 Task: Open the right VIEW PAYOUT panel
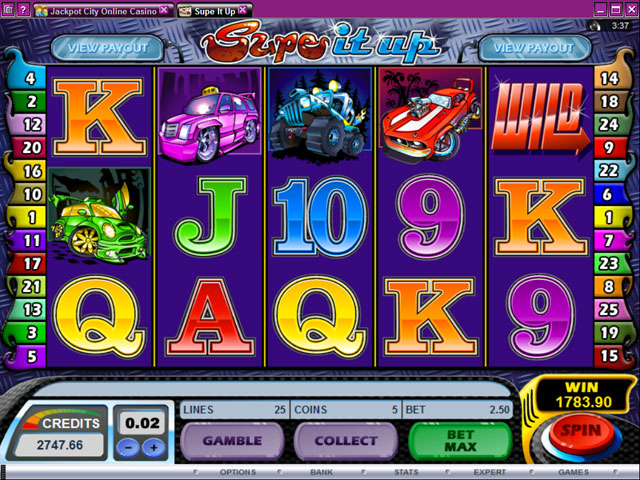click(534, 48)
